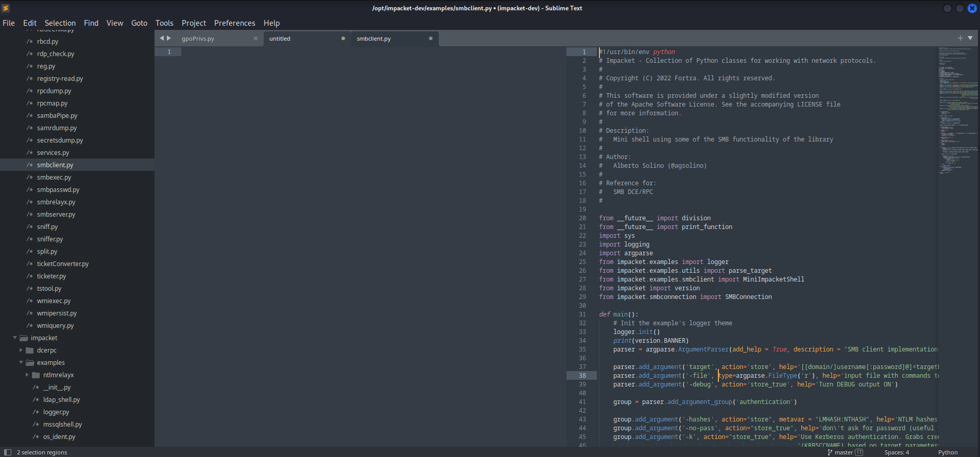Expand the ntlmrelayx folder
Screen dimensions: 980x457
pos(27,375)
